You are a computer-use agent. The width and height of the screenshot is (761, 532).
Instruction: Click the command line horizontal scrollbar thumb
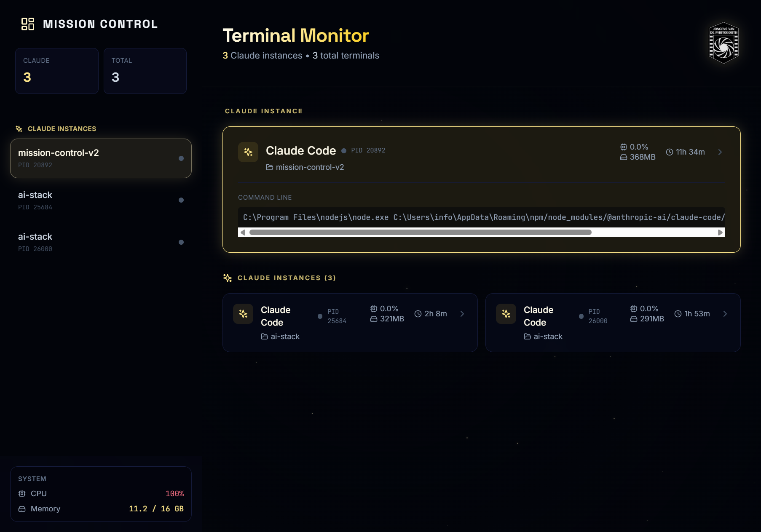click(420, 233)
